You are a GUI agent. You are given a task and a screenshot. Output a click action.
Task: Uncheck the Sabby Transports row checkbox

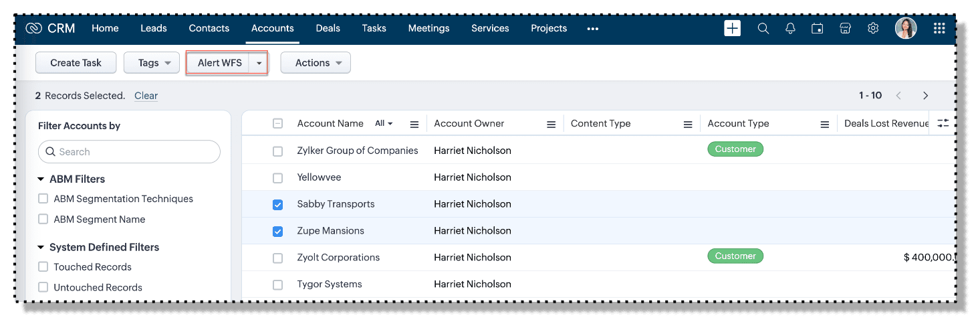[x=278, y=205]
